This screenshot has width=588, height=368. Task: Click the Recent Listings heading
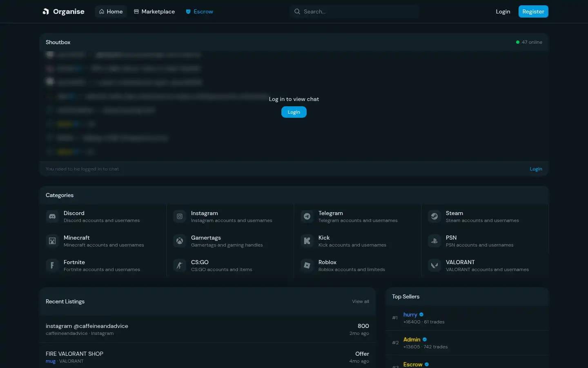click(x=65, y=301)
